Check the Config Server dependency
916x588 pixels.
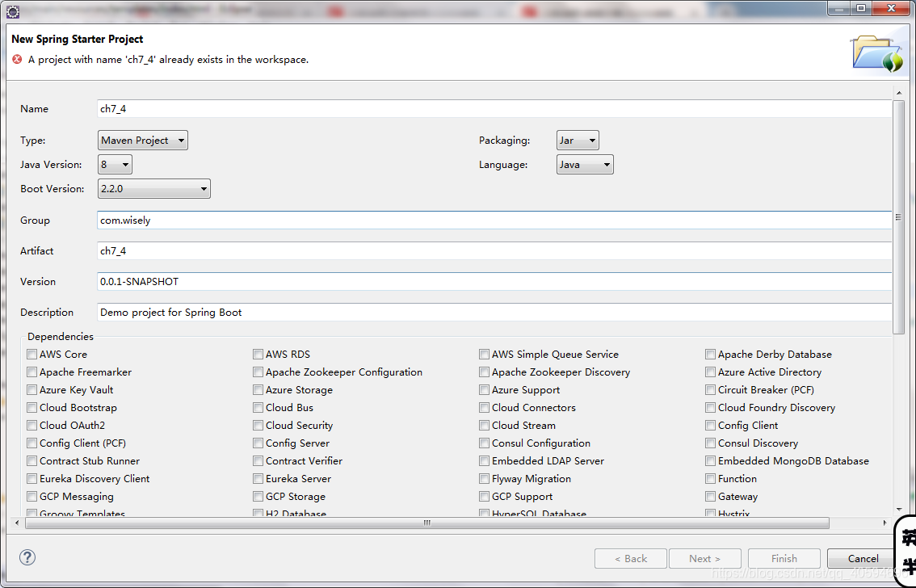258,443
